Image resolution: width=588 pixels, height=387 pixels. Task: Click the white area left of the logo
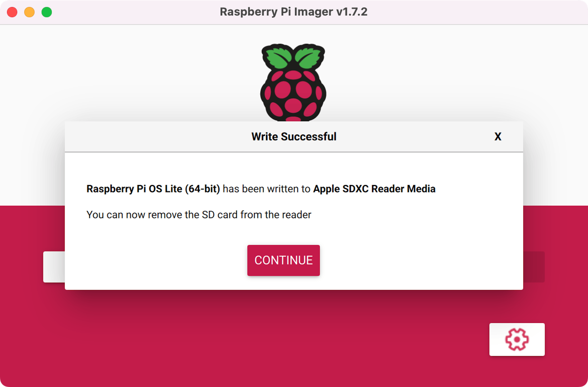point(148,74)
